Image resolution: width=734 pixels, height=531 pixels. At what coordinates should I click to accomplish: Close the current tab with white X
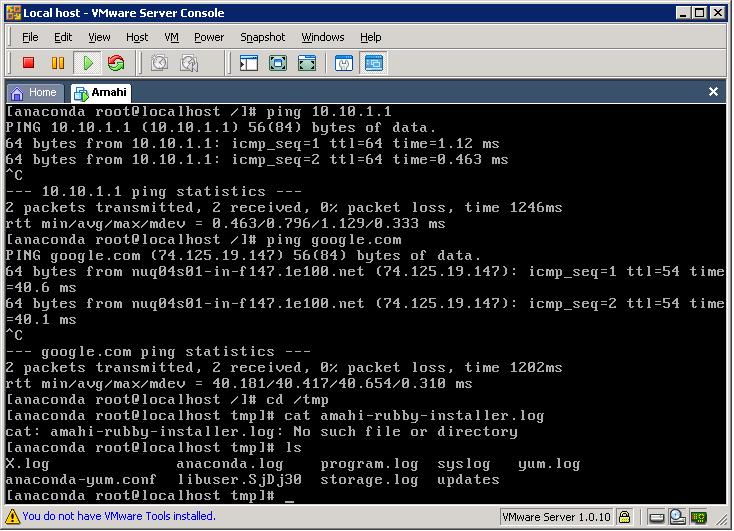[713, 92]
